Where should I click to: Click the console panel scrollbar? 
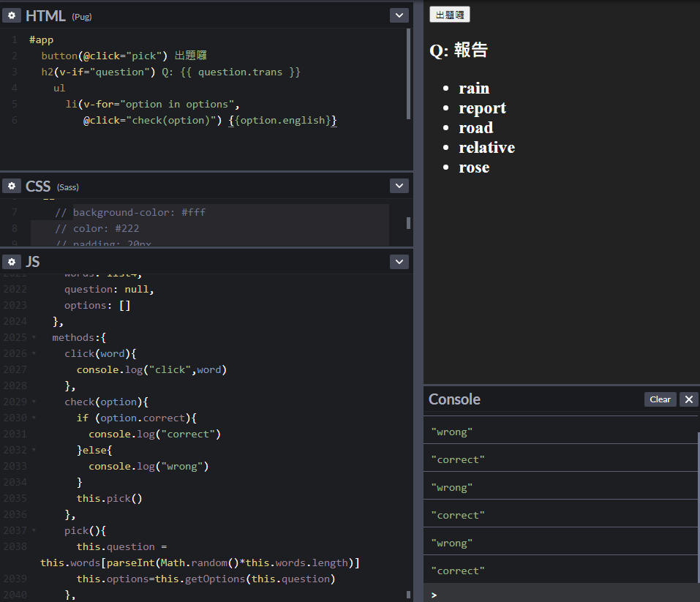coord(699,507)
